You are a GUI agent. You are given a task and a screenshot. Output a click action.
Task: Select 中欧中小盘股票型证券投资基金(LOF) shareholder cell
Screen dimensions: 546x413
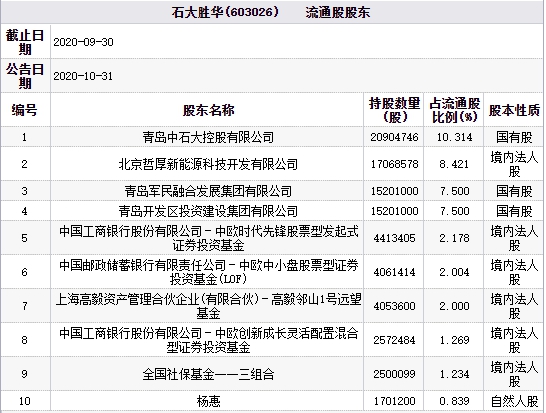[x=208, y=272]
